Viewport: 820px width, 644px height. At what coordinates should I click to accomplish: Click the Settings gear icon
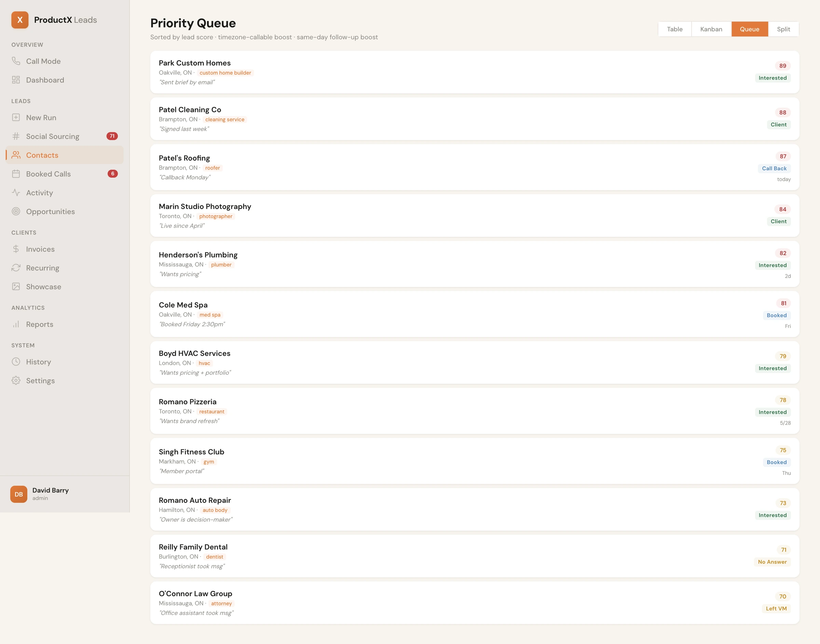[x=16, y=381]
